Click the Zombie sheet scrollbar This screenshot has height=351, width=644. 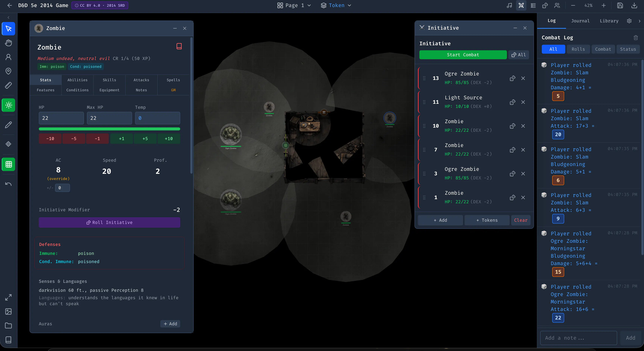click(x=191, y=105)
